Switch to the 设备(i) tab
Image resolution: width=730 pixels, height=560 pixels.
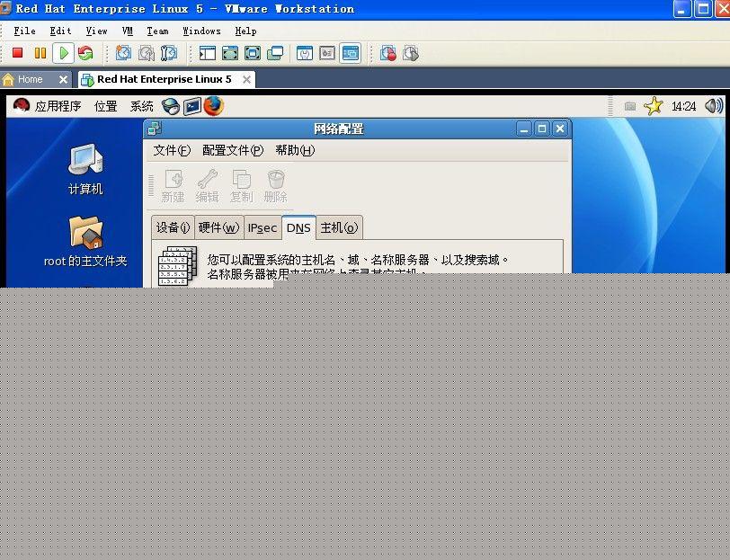(x=173, y=228)
